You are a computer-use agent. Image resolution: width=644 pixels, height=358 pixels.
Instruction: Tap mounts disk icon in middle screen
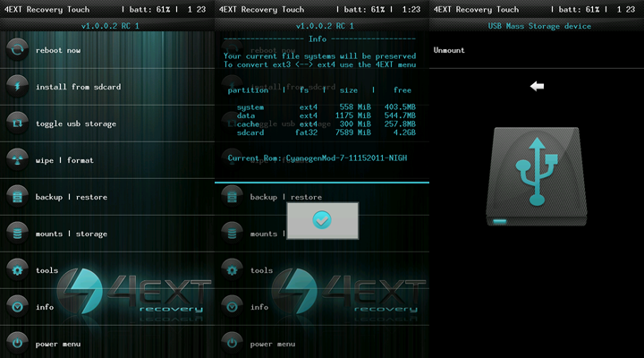tap(232, 233)
